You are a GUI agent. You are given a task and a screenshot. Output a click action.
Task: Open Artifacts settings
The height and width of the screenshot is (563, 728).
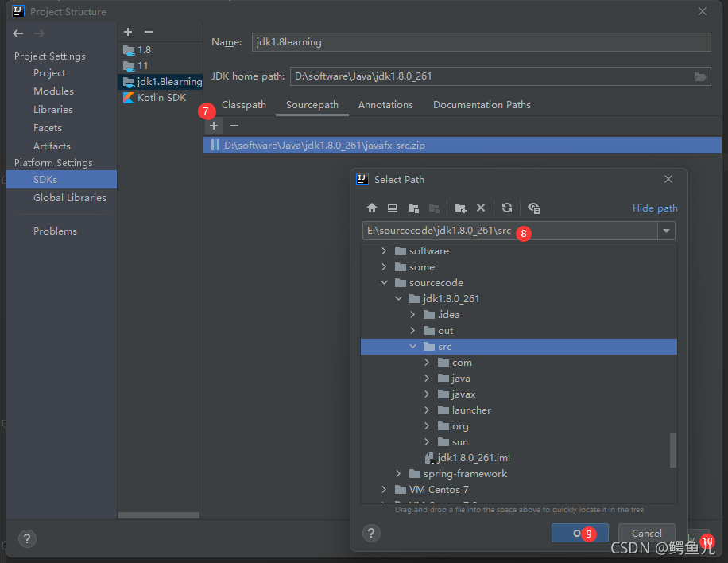click(52, 146)
